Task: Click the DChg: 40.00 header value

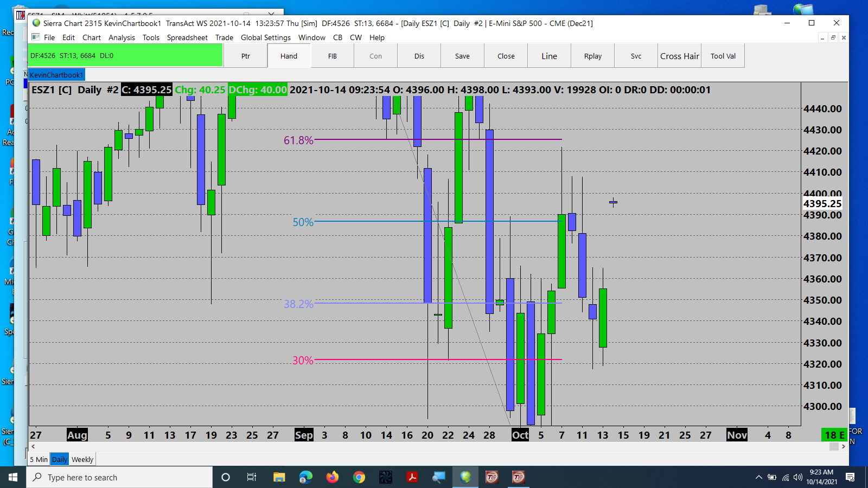Action: (x=258, y=90)
